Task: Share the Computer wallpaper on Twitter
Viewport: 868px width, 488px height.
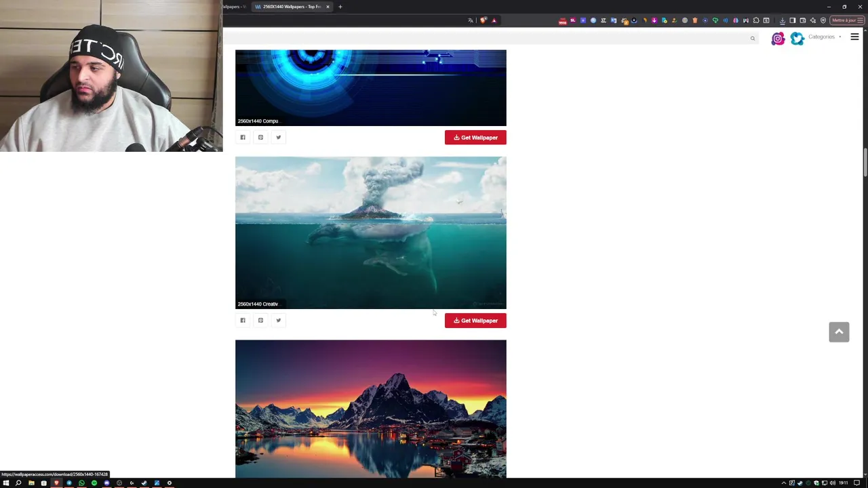Action: click(x=278, y=138)
